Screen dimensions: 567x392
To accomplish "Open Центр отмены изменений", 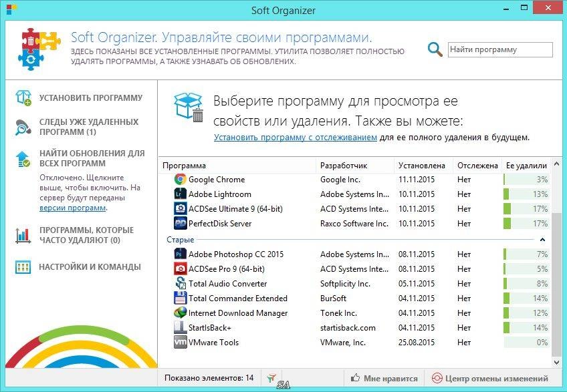I will click(497, 378).
